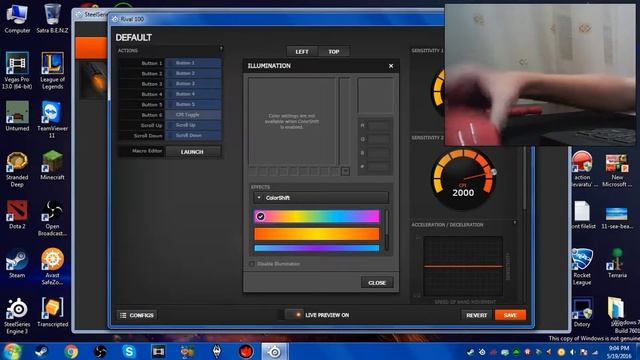Close the Illumination dialog with X
The height and width of the screenshot is (360, 640).
point(391,66)
